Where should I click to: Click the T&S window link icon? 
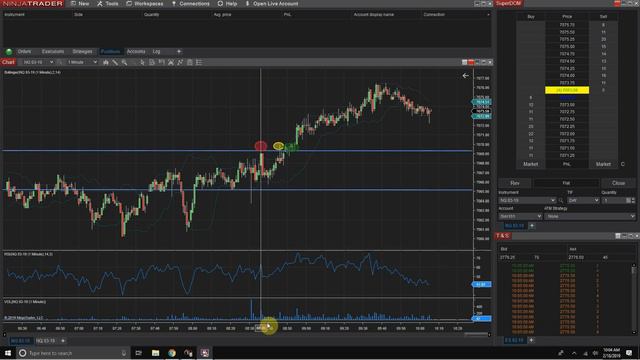(x=618, y=236)
